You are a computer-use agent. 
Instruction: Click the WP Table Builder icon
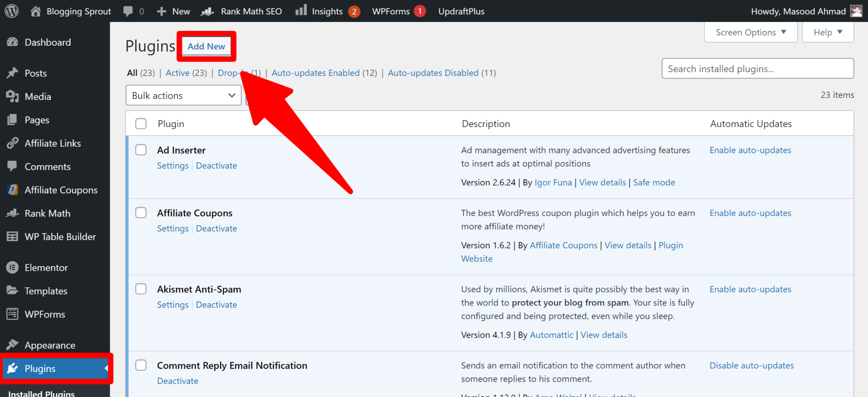[13, 236]
